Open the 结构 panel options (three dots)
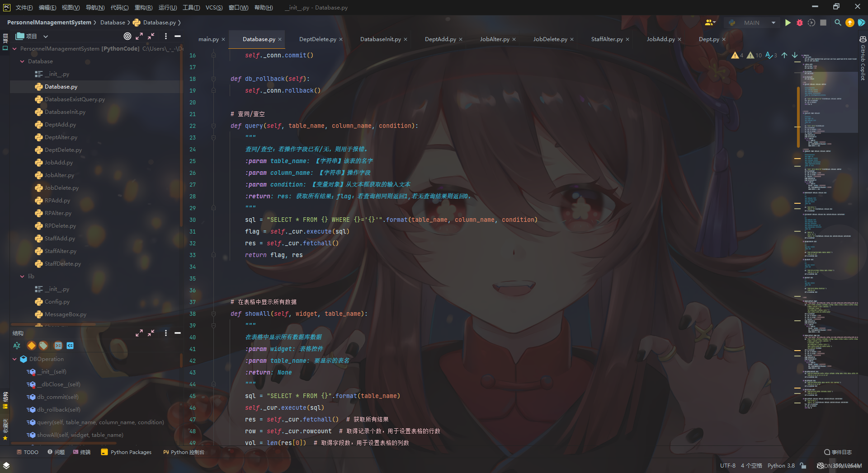 point(166,333)
